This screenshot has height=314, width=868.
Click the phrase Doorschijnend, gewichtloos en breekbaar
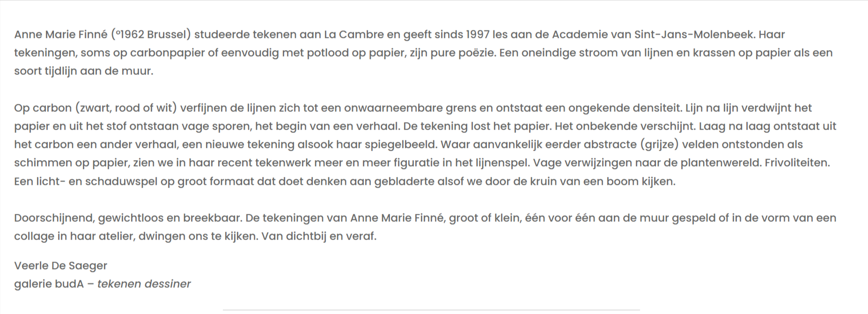click(128, 218)
